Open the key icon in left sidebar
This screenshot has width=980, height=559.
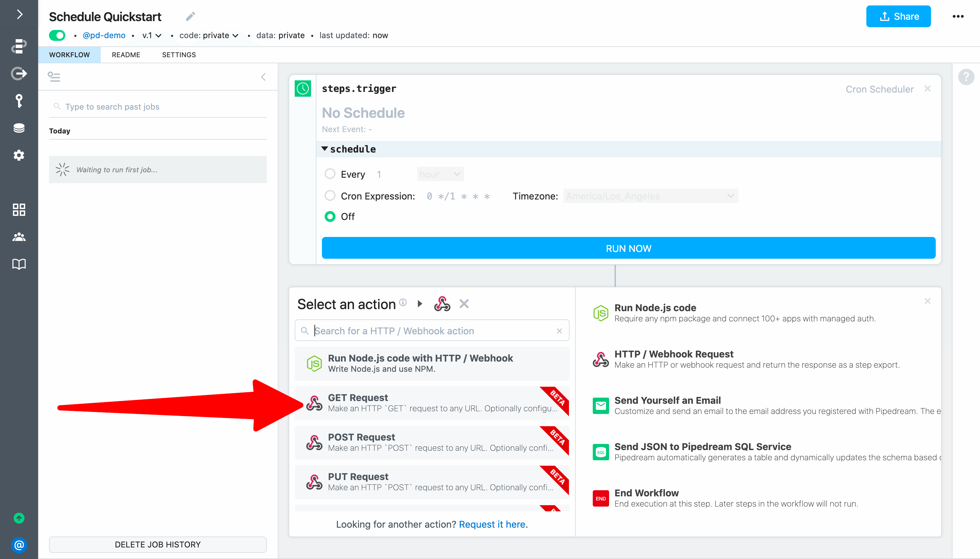pos(19,101)
